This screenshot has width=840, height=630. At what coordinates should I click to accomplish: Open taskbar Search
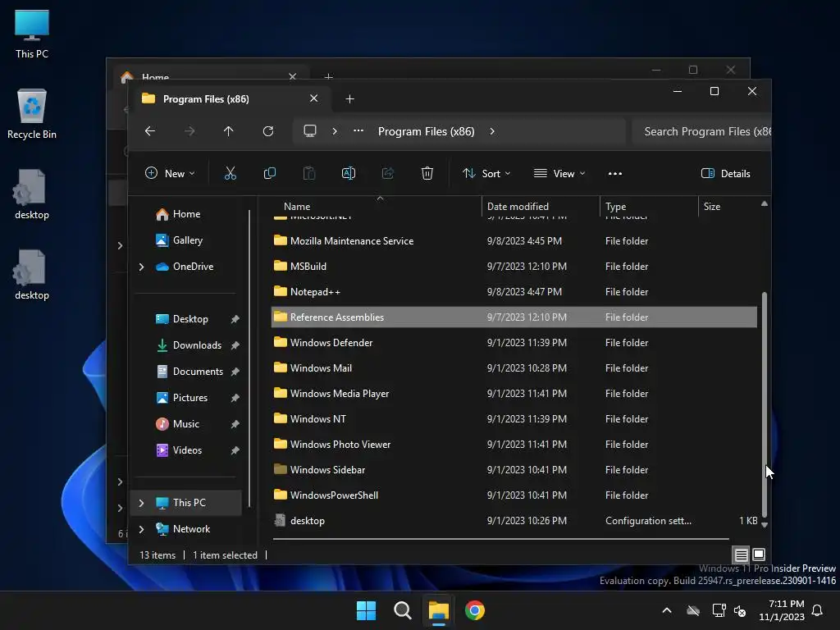[x=402, y=610]
